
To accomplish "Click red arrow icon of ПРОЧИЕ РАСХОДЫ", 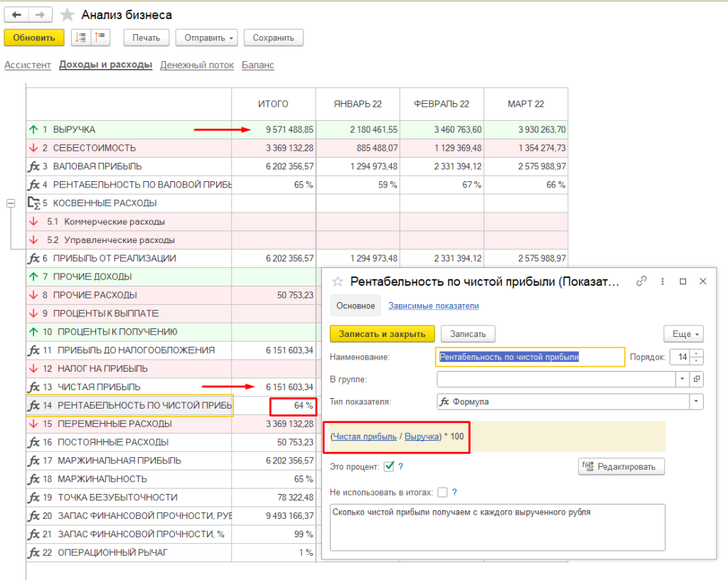I will tap(33, 295).
